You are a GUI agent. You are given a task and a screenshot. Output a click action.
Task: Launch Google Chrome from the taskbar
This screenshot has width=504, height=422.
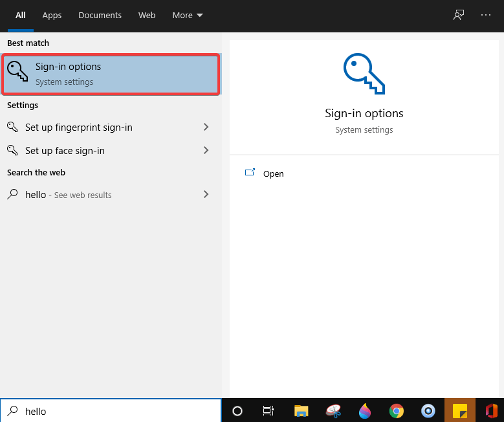coord(397,411)
